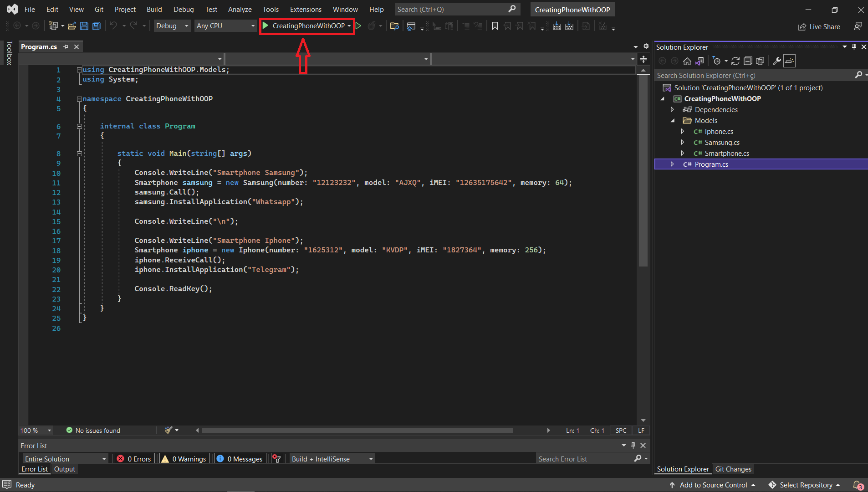Open the Build menu
868x492 pixels.
point(154,9)
